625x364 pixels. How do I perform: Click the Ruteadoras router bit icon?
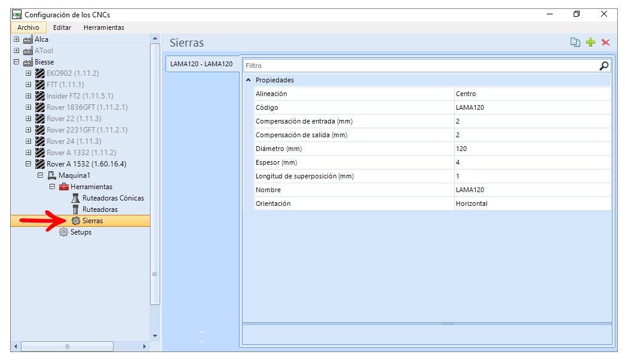pos(75,209)
